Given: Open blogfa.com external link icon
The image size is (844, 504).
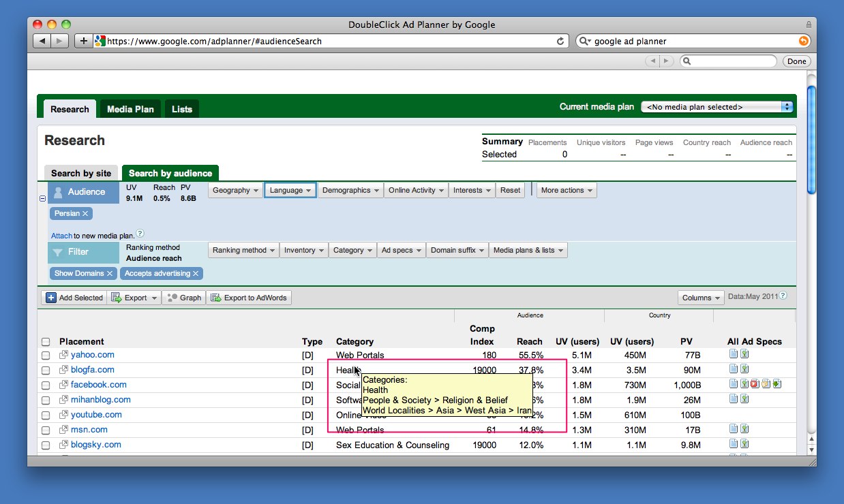Looking at the screenshot, I should [64, 370].
